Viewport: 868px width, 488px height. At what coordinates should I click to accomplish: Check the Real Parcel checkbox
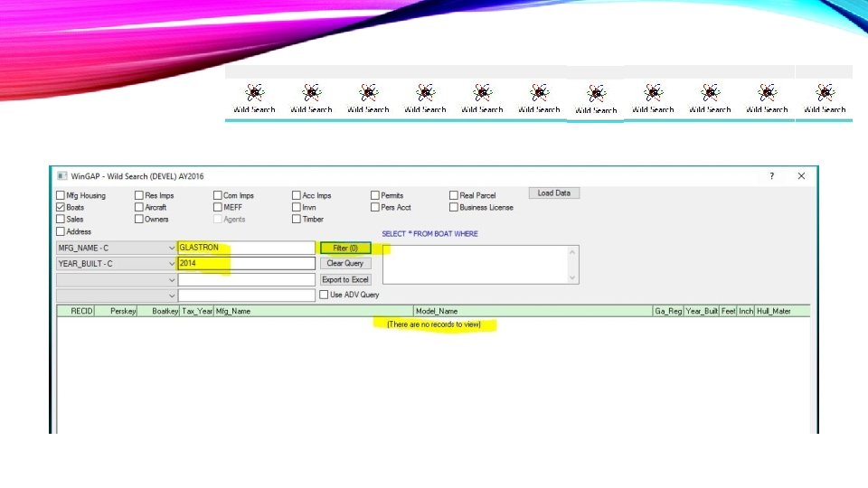(453, 195)
